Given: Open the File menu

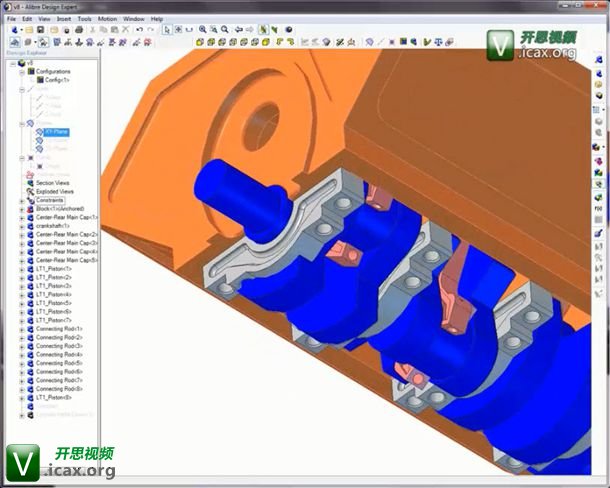Looking at the screenshot, I should (x=11, y=19).
